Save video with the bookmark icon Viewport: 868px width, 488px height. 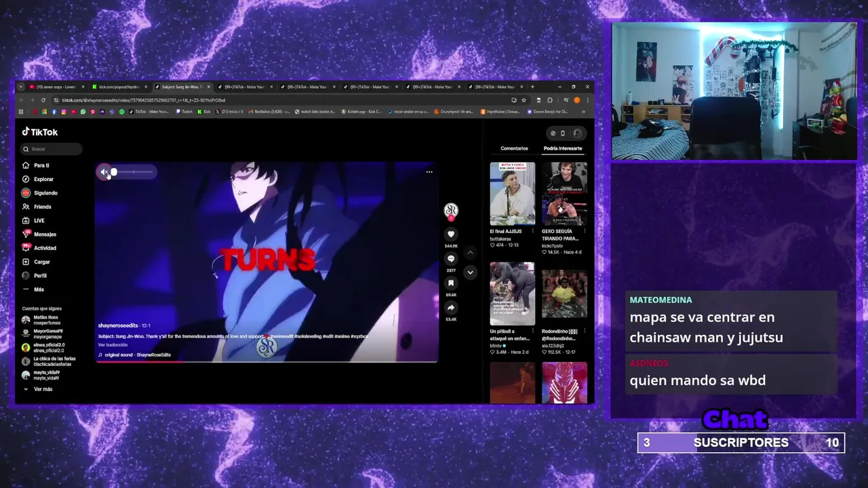(451, 283)
